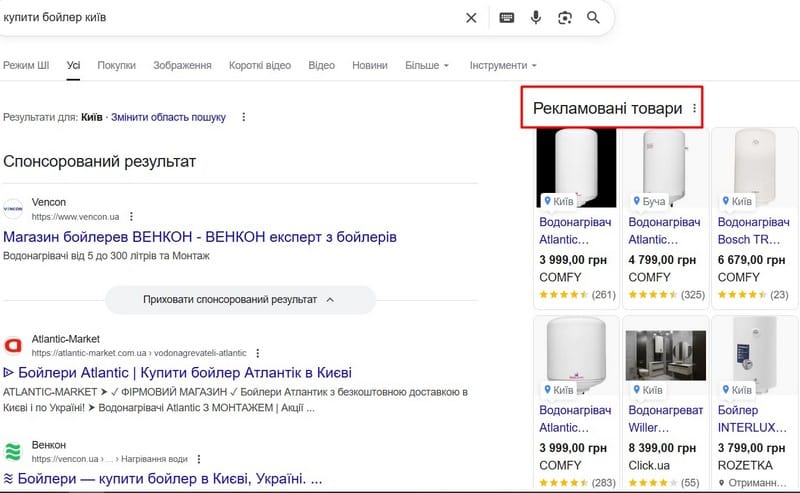Image resolution: width=800 pixels, height=493 pixels.
Task: Click price '6 679,00 грн'
Action: point(751,260)
